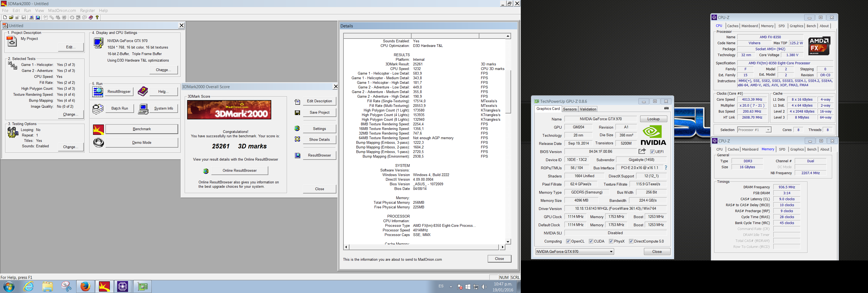This screenshot has height=293, width=868.
Task: Open the NVIDIA GeForce GTX 970 dropdown in GPU-Z
Action: pyautogui.click(x=575, y=251)
